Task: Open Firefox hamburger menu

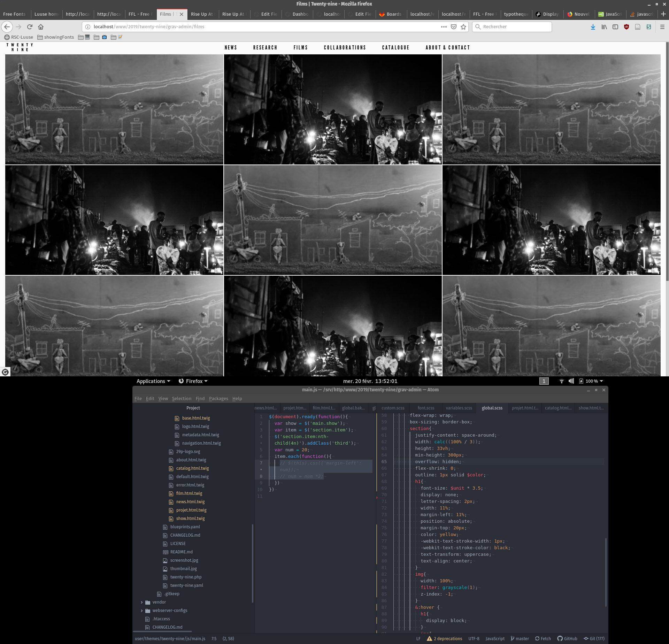Action: [662, 27]
